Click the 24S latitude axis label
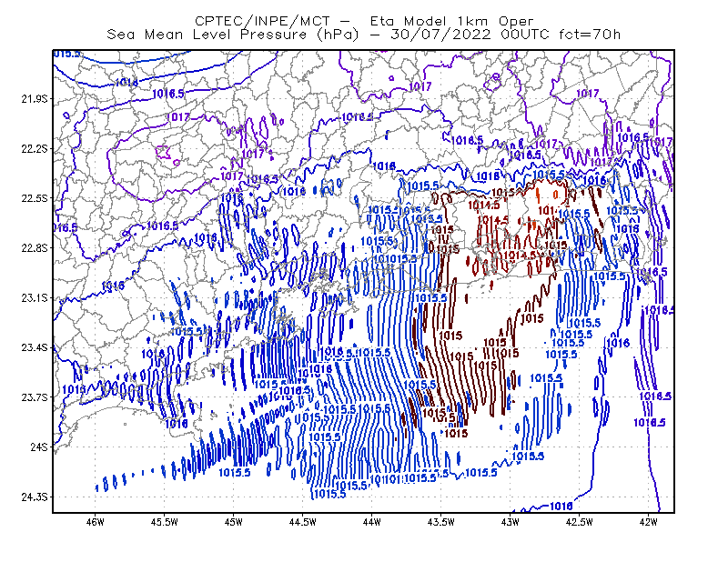 39,447
